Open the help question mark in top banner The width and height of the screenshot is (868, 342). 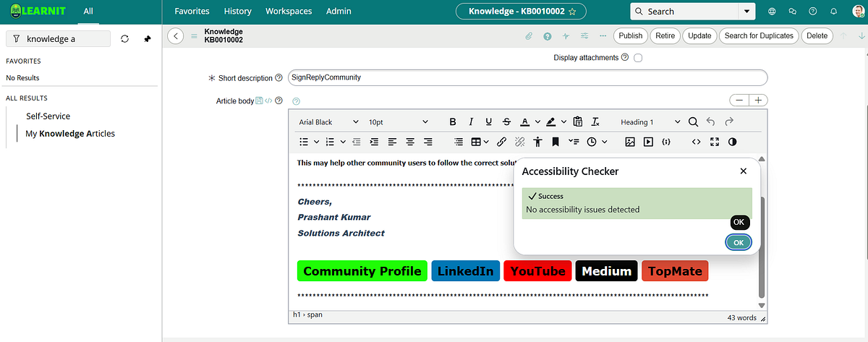point(813,12)
